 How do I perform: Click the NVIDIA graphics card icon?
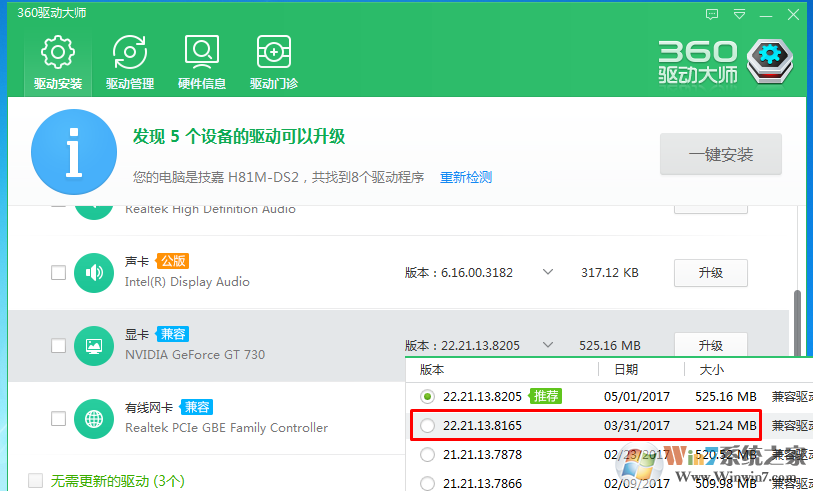[x=94, y=345]
